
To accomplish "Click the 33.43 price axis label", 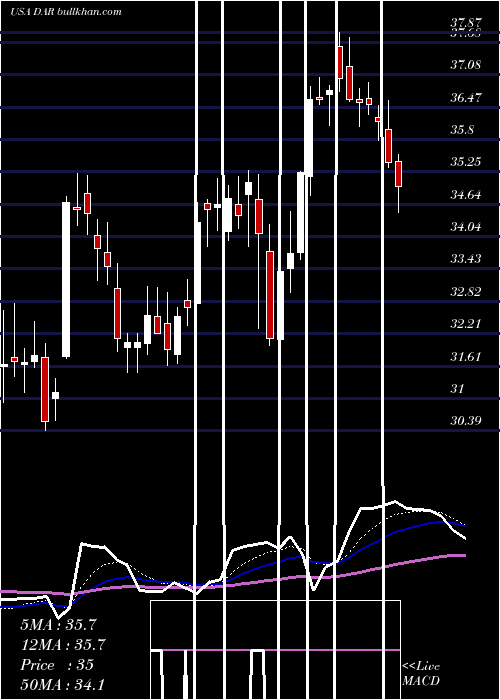I will pos(466,259).
